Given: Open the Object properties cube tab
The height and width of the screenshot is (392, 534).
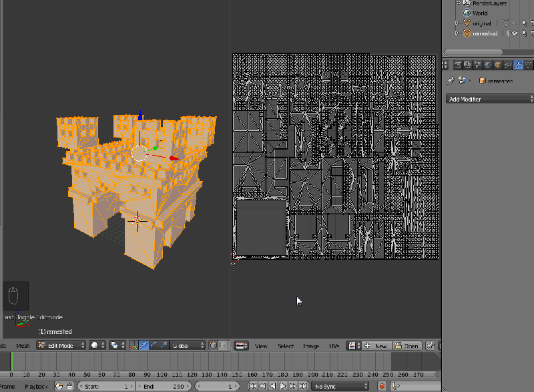Looking at the screenshot, I should coord(499,65).
